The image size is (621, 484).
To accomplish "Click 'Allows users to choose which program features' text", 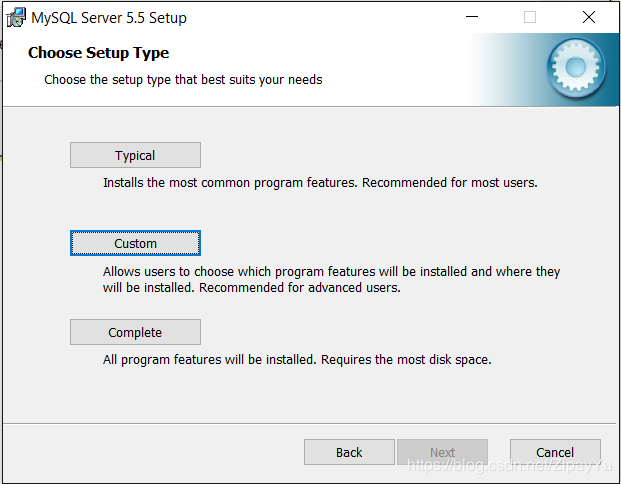I will (x=331, y=280).
